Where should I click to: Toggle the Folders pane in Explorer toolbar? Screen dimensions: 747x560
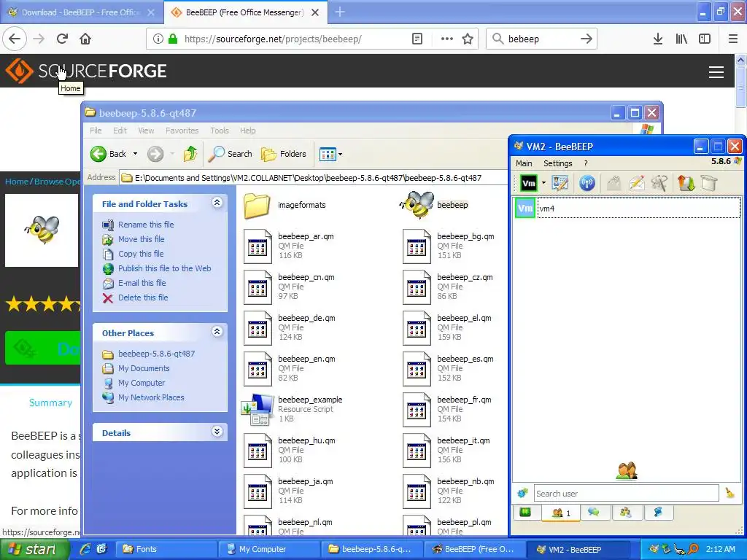(284, 154)
